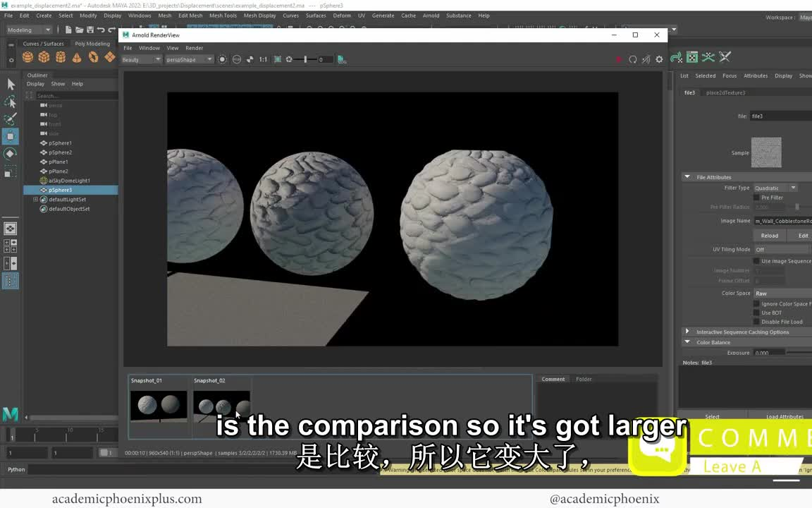The width and height of the screenshot is (812, 508).
Task: Refresh the render in Arnold RenderView
Action: [x=633, y=59]
